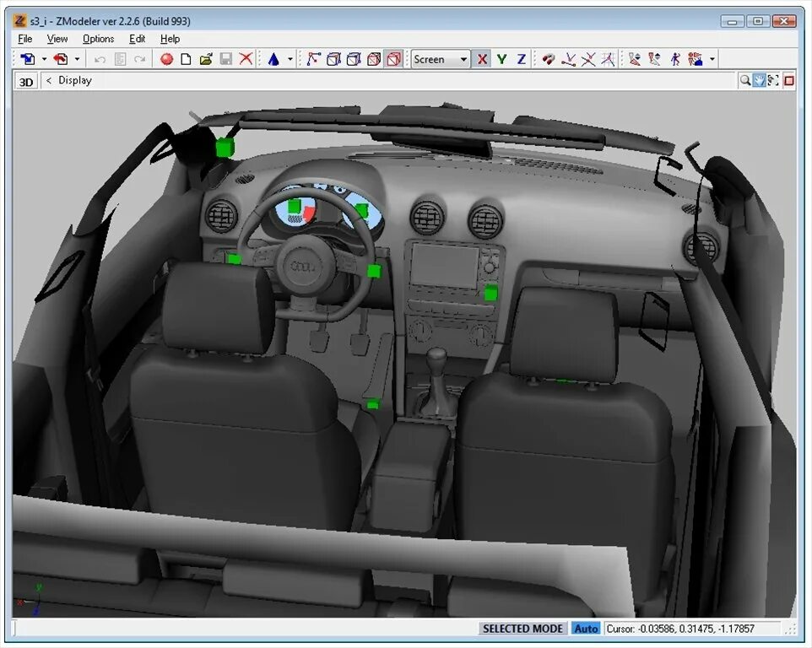
Task: Open the Help menu
Action: click(x=170, y=39)
